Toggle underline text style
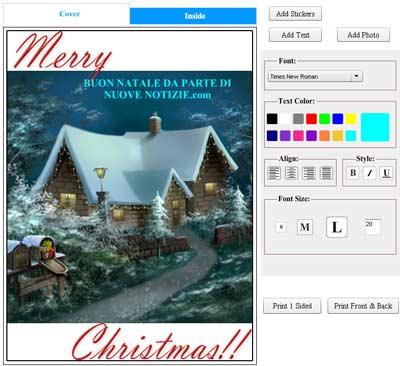 pos(386,173)
